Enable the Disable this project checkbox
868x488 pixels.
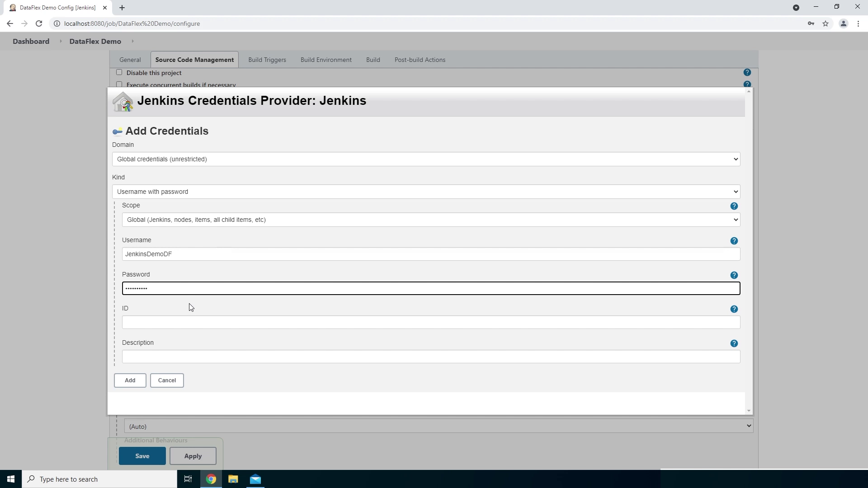119,72
